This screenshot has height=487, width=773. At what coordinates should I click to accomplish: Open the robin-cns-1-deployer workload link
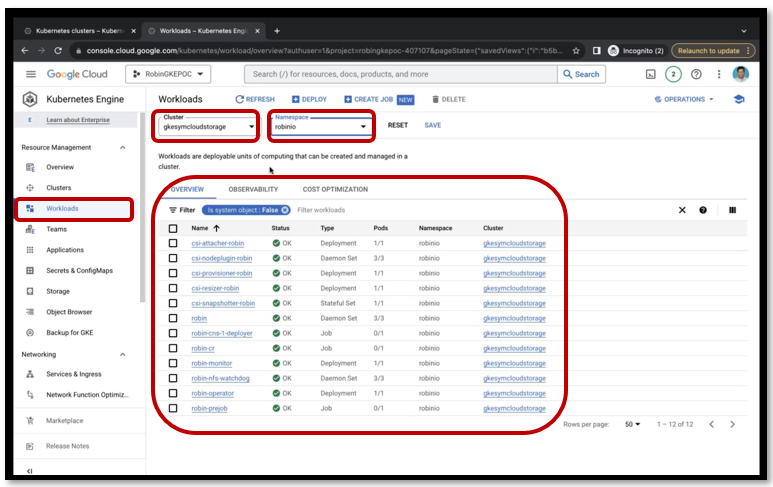222,333
